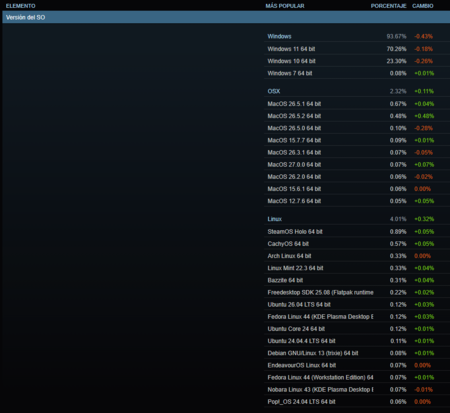Click the MacOS 26.5.2 64 bit row
This screenshot has height=413, width=450.
(x=357, y=116)
